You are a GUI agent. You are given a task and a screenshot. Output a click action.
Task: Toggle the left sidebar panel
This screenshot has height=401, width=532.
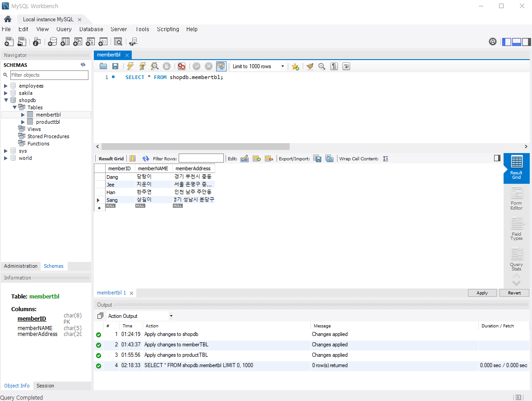(x=507, y=42)
